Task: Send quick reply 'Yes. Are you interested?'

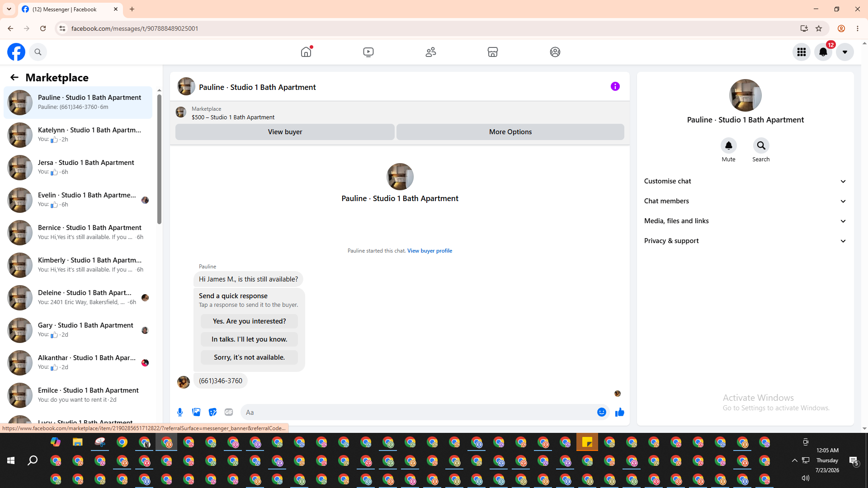Action: click(249, 321)
